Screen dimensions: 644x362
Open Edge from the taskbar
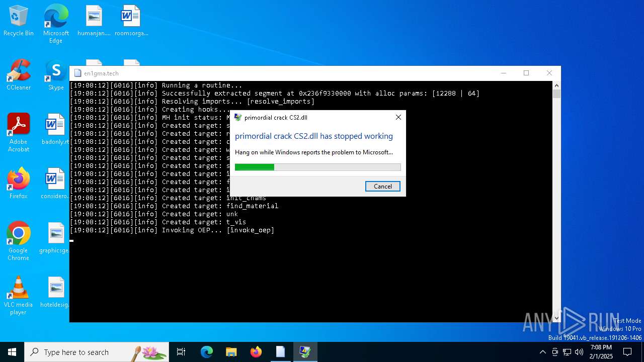coord(207,352)
